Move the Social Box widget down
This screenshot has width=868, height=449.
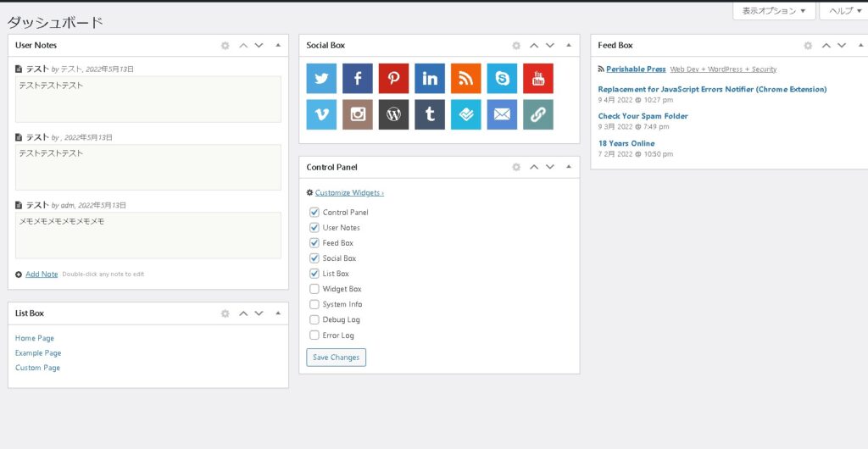click(x=550, y=46)
